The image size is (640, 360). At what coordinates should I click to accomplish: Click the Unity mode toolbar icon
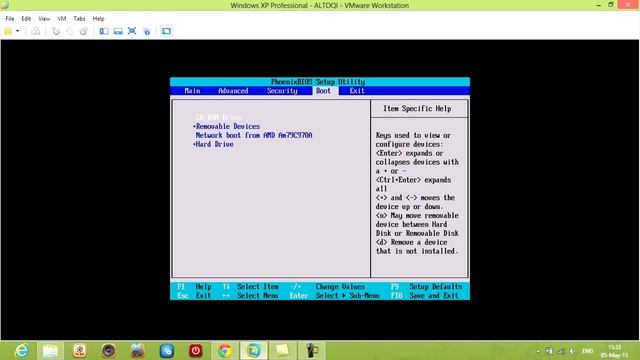[x=147, y=31]
